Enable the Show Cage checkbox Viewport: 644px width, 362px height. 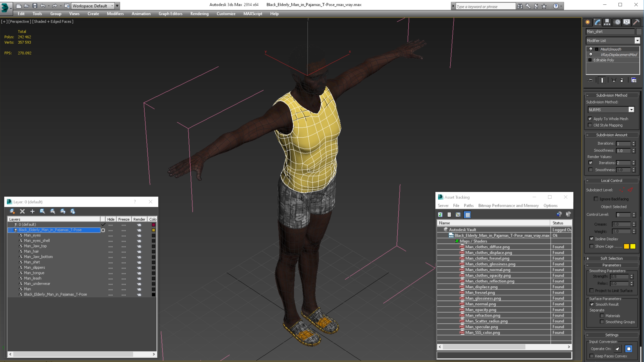(591, 246)
